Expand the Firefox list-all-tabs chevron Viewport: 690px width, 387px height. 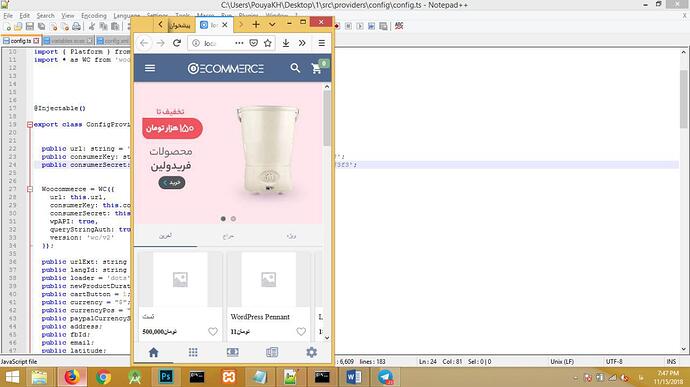coord(272,25)
